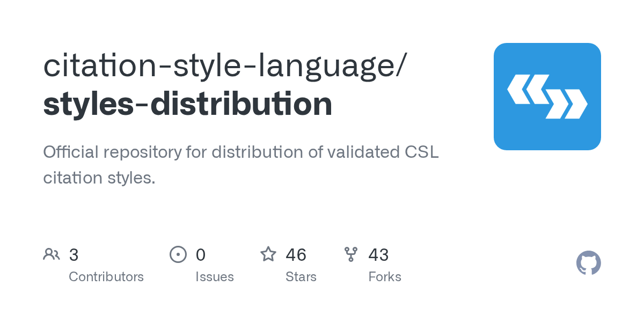Open the Stars label
Screen dimensions: 644x322
click(301, 277)
